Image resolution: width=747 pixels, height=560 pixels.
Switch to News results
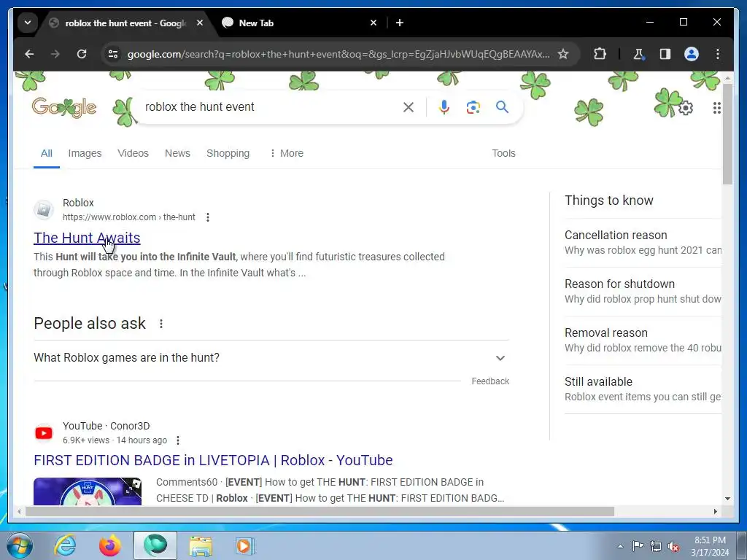coord(177,153)
